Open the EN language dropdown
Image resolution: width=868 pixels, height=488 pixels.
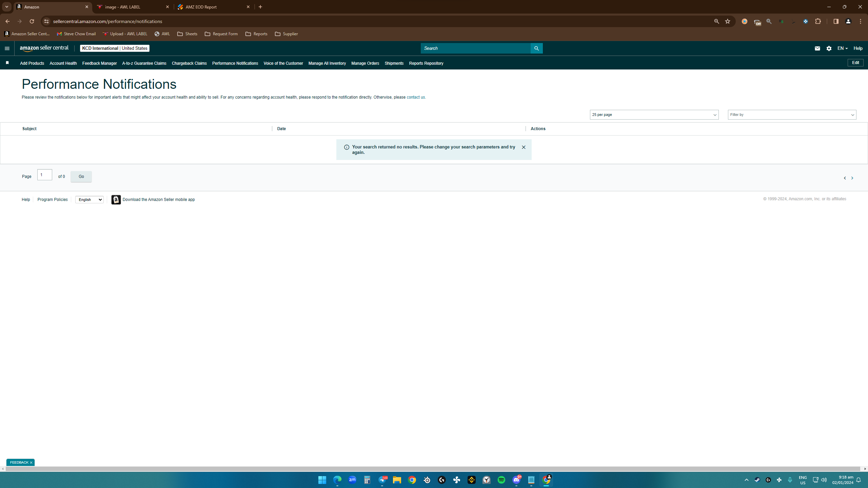(842, 48)
